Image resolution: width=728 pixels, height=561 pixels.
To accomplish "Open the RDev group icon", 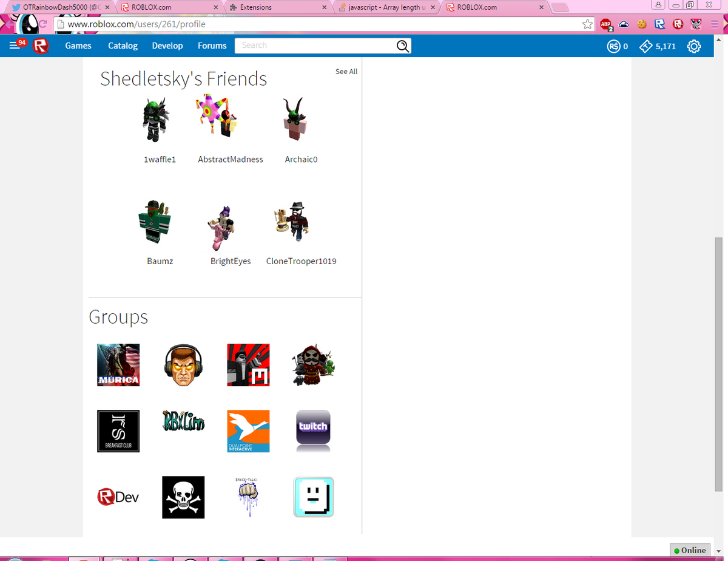I will click(x=118, y=497).
